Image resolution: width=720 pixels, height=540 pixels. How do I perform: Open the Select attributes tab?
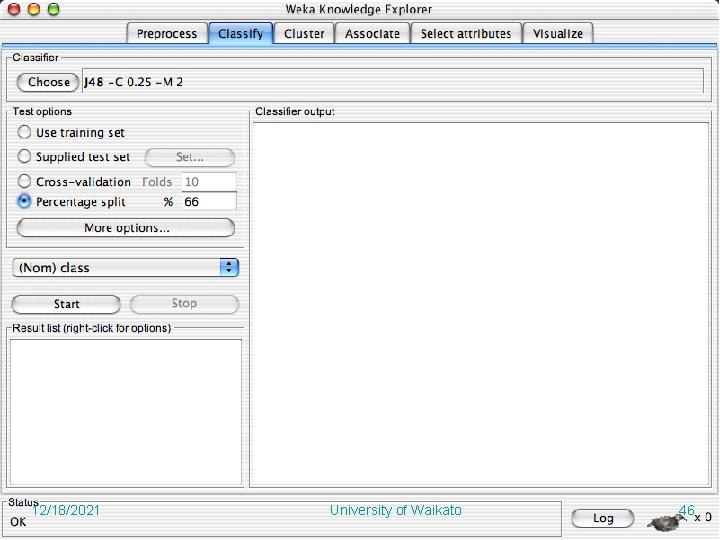coord(466,34)
